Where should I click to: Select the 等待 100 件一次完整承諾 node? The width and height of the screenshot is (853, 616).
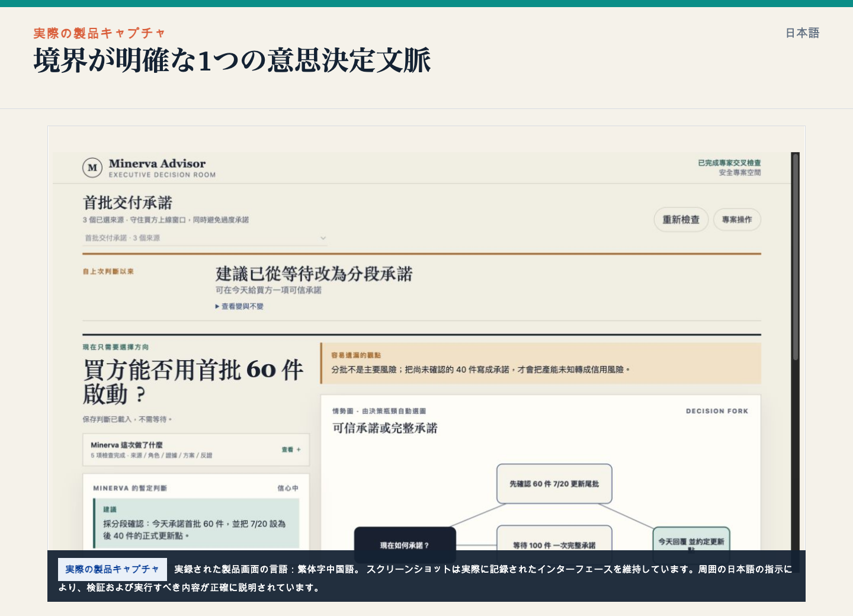[554, 544]
